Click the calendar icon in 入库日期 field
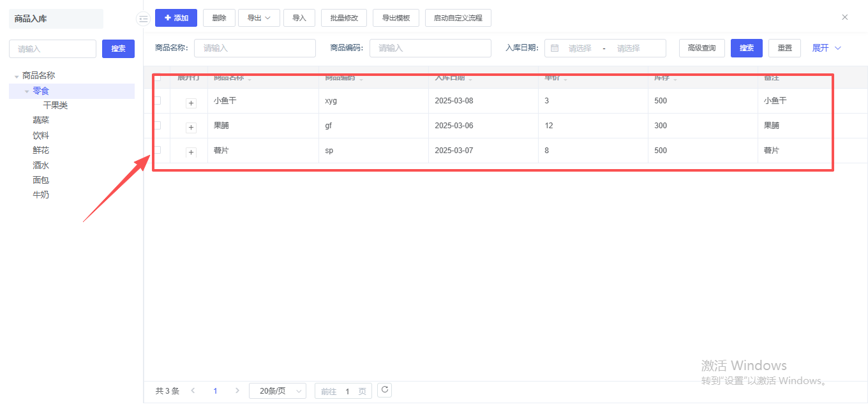This screenshot has height=409, width=868. (555, 48)
